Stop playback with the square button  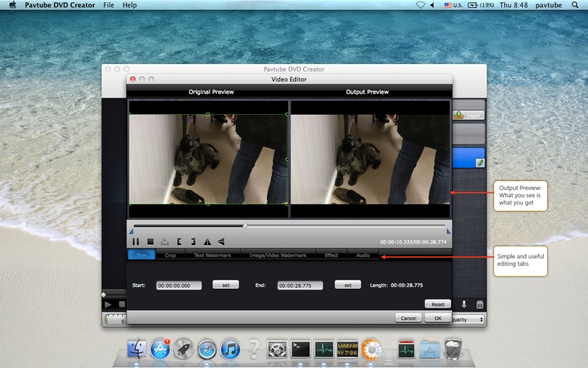pos(151,242)
